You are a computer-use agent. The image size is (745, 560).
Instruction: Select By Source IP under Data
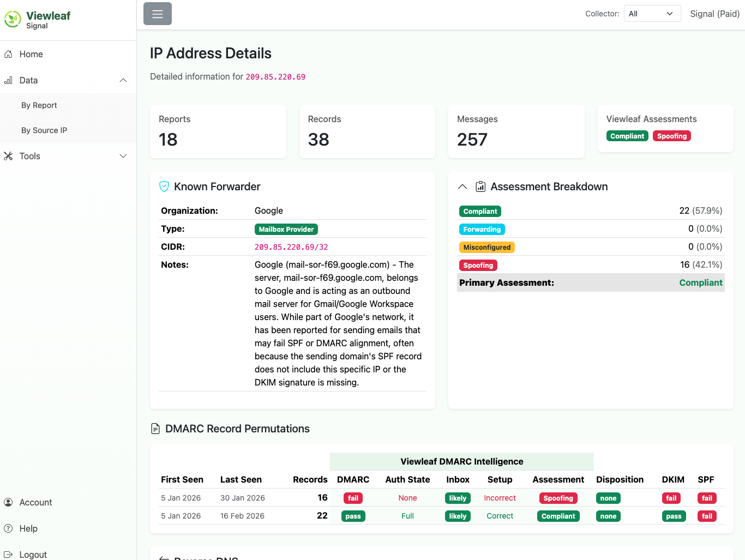pos(44,130)
